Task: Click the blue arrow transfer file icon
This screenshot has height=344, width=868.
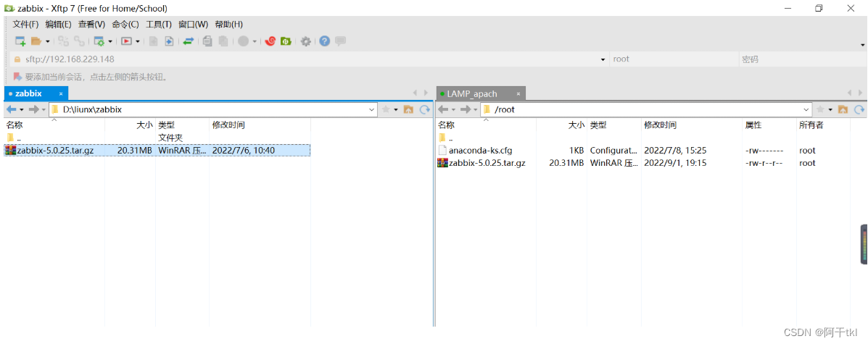Action: click(x=170, y=41)
